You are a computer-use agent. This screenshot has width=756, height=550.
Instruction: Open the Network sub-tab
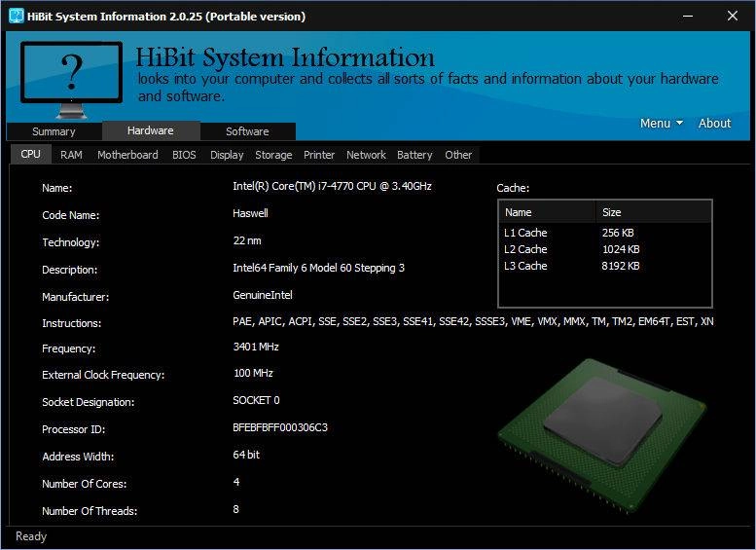366,155
